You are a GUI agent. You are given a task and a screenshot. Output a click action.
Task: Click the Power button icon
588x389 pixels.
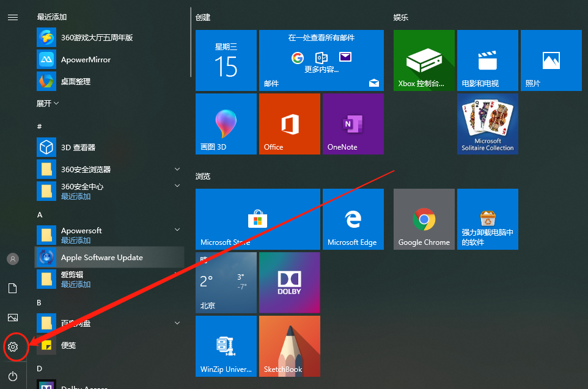click(13, 376)
